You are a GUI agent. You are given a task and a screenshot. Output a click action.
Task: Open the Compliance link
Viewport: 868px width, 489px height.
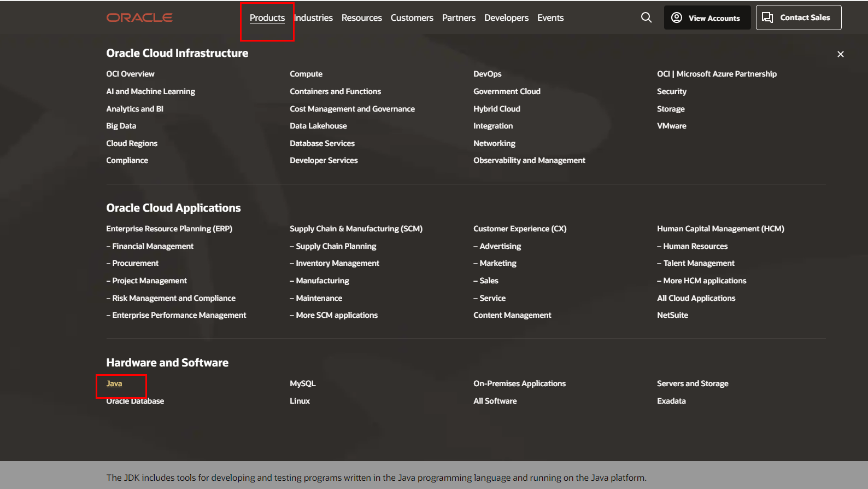127,160
